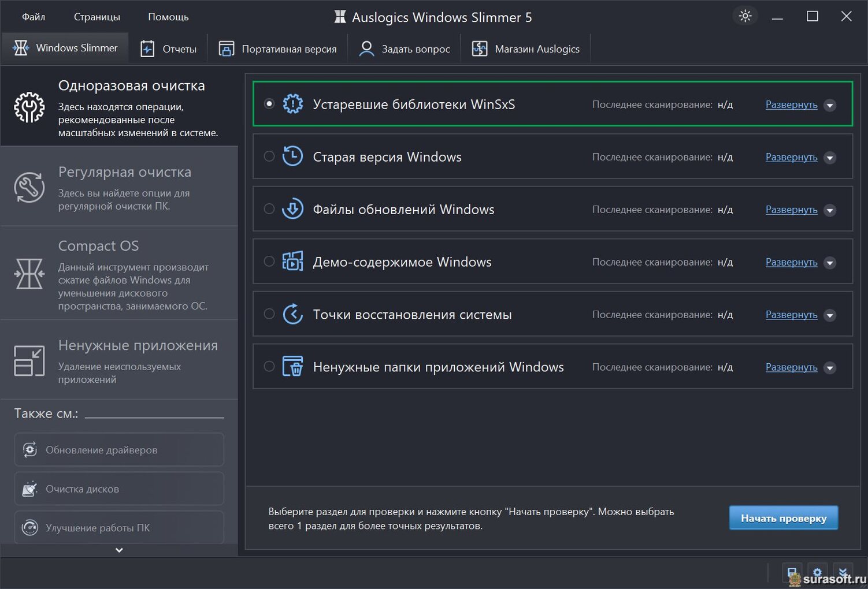The image size is (868, 589).
Task: Open the Портативная версия tab
Action: [x=277, y=49]
